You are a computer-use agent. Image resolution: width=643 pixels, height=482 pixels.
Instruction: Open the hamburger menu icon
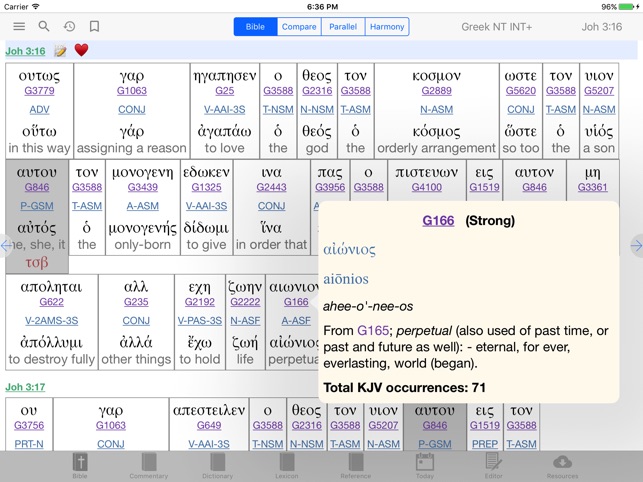coord(19,27)
